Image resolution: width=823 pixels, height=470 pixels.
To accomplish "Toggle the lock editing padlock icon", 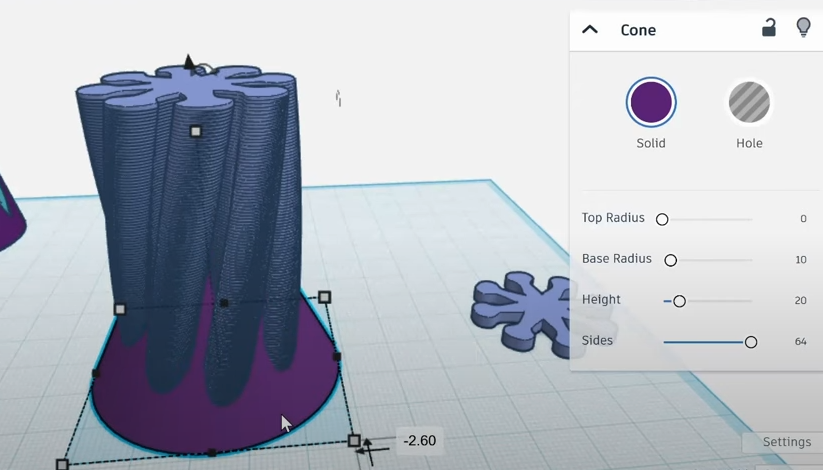I will coord(768,28).
